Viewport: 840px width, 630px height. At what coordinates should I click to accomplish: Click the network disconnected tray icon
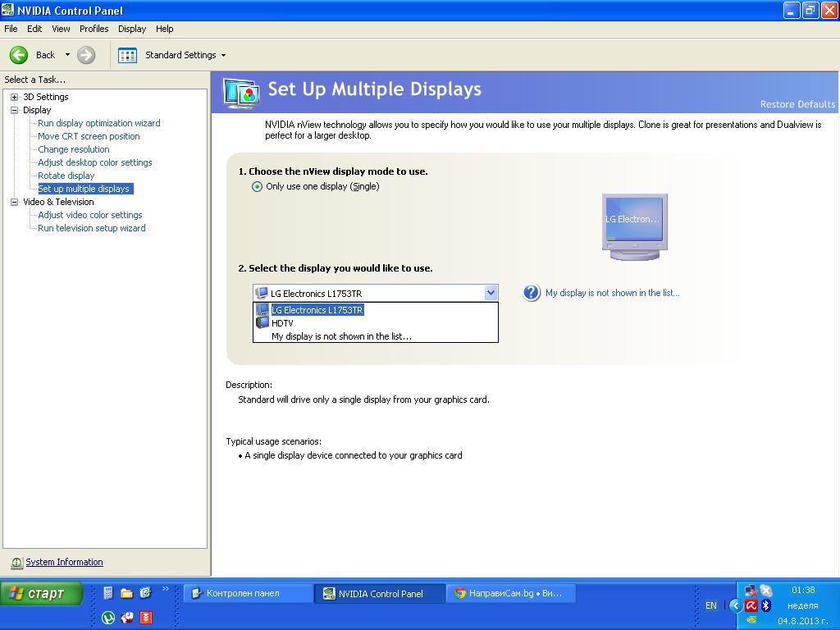click(x=751, y=591)
